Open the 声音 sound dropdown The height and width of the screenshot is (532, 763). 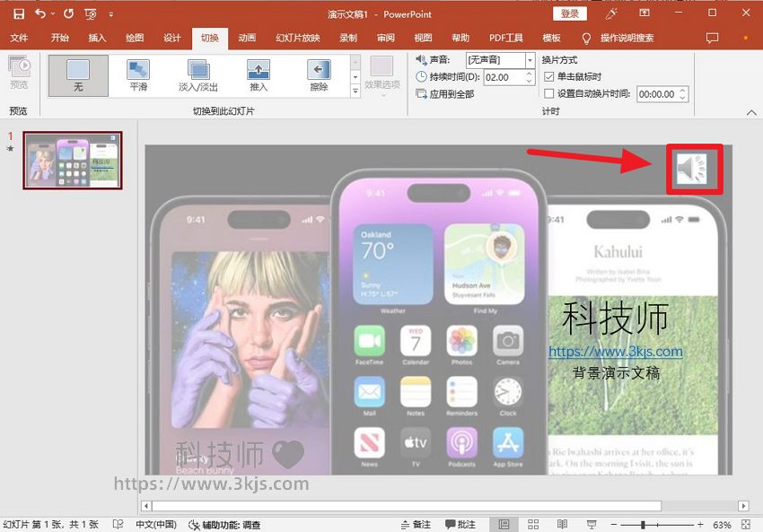click(x=530, y=60)
